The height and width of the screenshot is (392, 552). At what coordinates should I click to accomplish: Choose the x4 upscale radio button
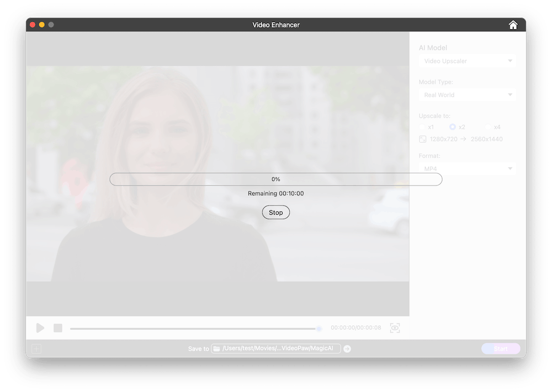point(488,127)
